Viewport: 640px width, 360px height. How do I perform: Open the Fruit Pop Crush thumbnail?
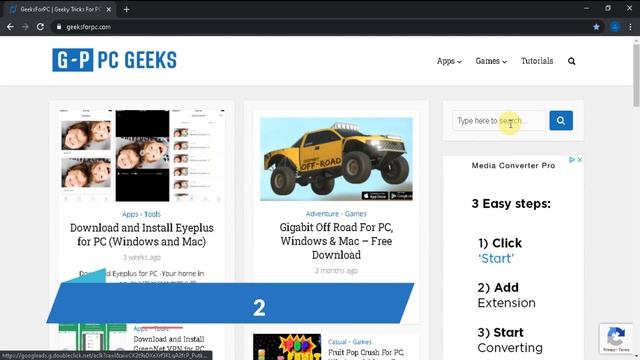[x=287, y=347]
